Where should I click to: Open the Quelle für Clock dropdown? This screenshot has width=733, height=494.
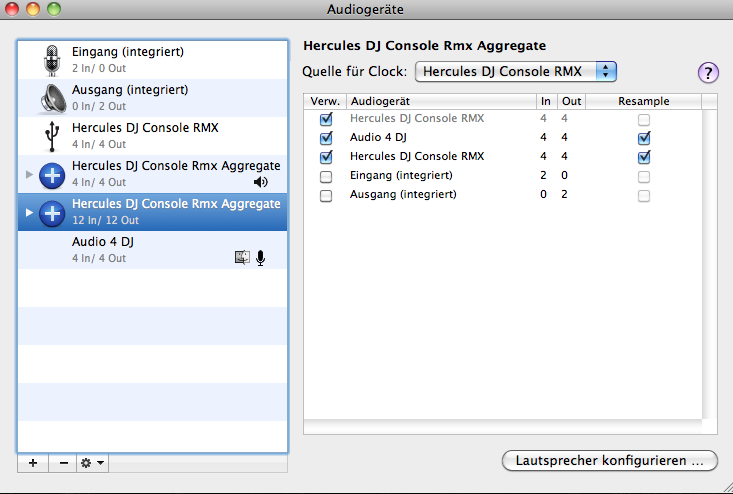pyautogui.click(x=516, y=72)
